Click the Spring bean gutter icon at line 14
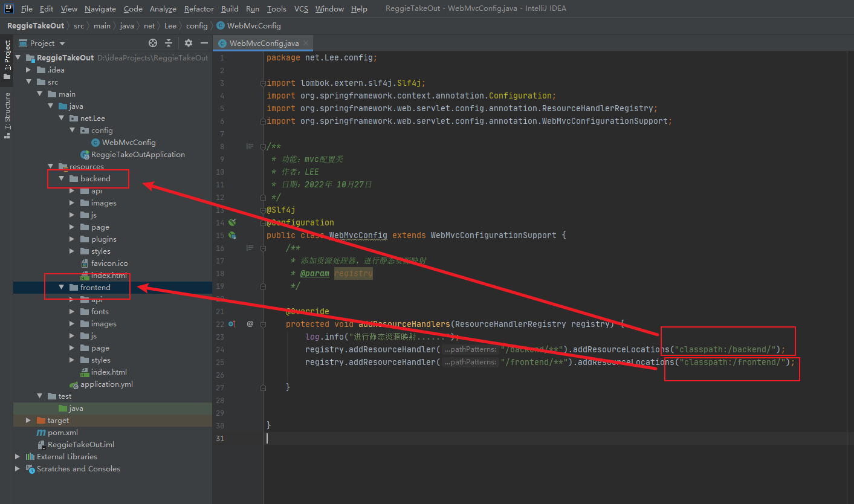This screenshot has height=504, width=854. (x=232, y=222)
